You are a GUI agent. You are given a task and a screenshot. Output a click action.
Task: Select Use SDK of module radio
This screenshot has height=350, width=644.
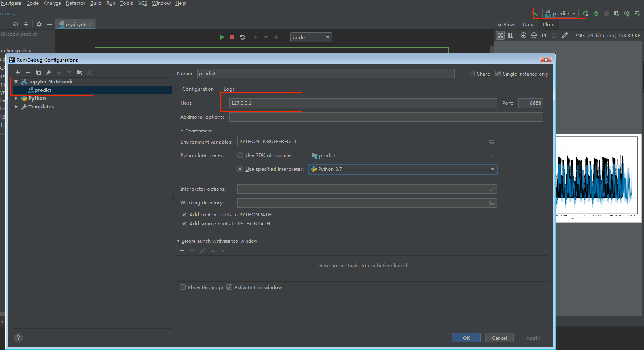click(x=240, y=155)
